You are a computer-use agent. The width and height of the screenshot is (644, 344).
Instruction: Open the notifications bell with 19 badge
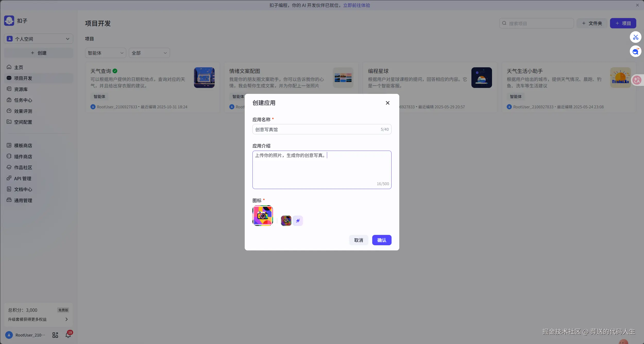point(68,334)
